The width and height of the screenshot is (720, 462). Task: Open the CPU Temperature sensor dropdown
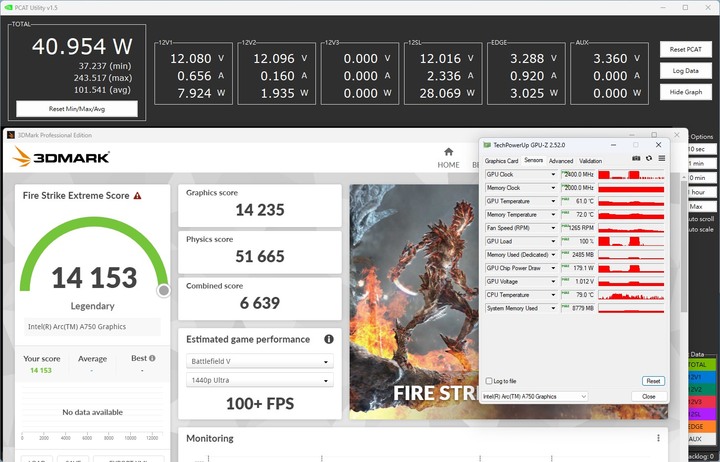553,295
